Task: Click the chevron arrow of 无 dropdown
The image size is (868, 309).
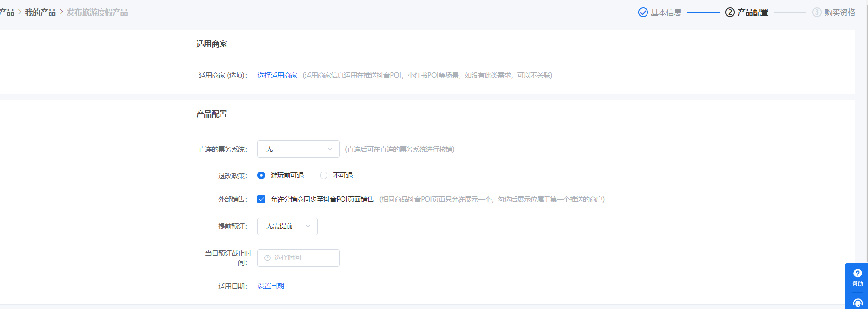Action: click(330, 149)
